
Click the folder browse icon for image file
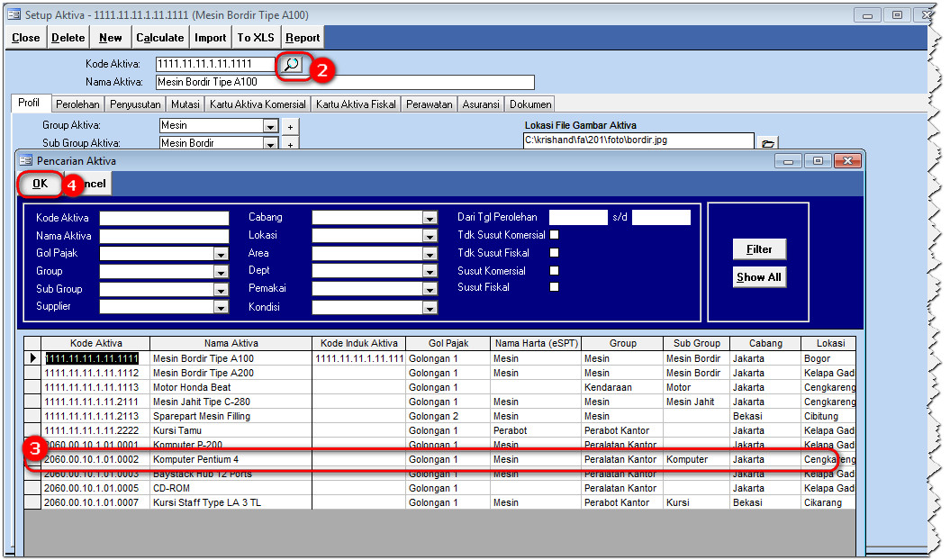767,142
